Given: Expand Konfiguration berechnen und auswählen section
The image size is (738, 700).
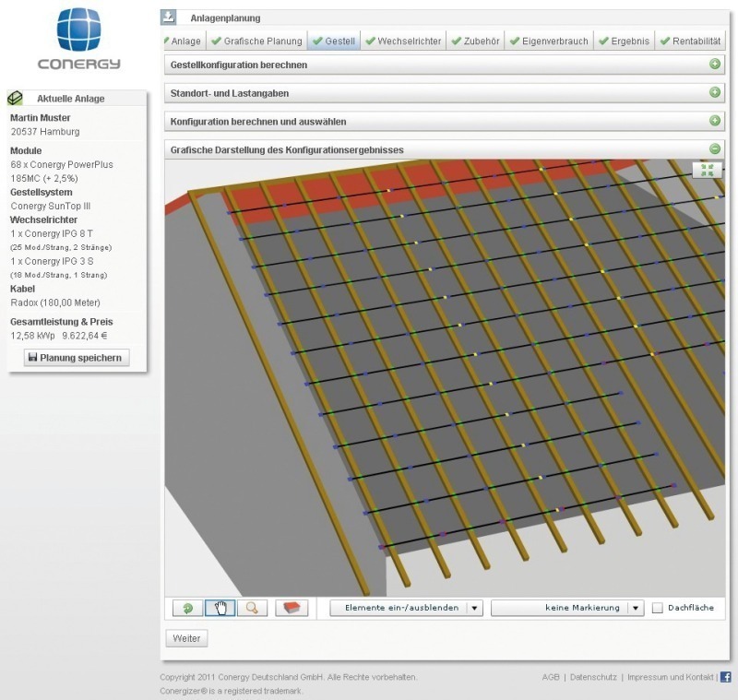Looking at the screenshot, I should pos(715,121).
